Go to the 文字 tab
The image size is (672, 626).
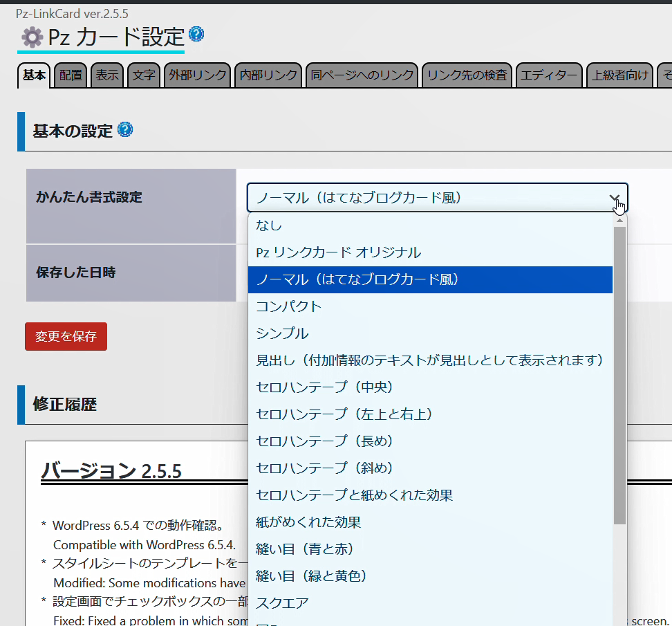pyautogui.click(x=144, y=75)
